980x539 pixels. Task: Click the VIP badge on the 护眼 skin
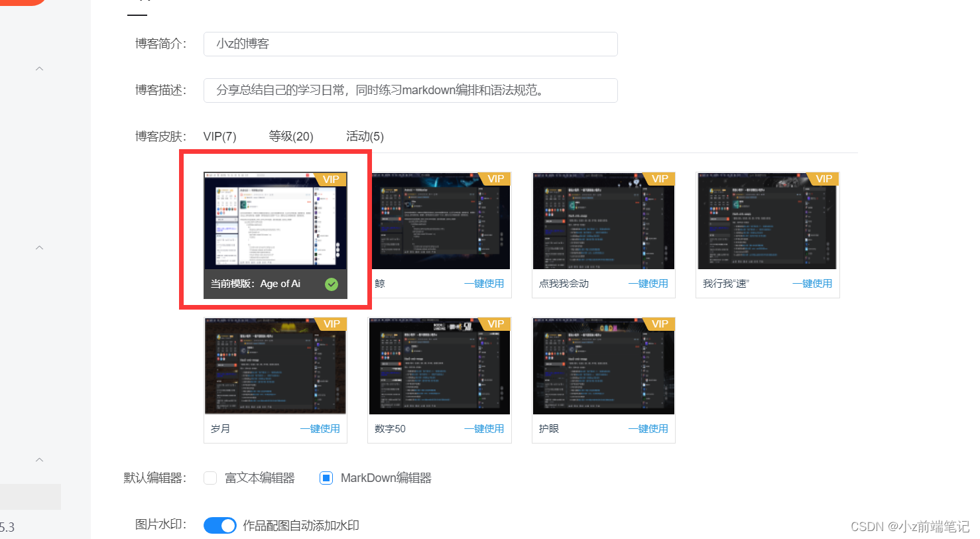click(x=660, y=324)
